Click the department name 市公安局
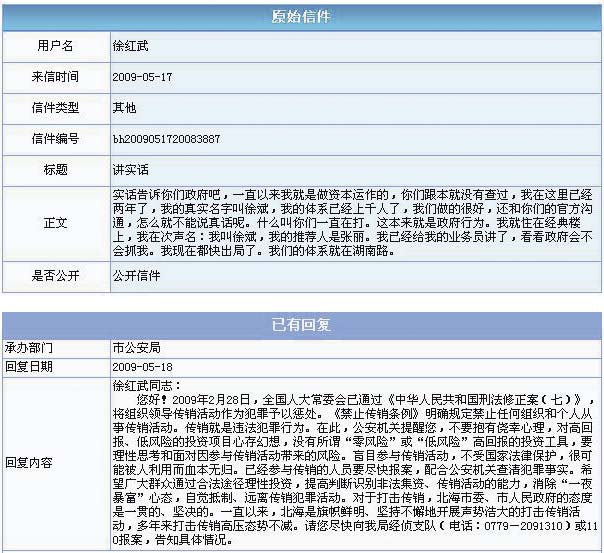The width and height of the screenshot is (604, 553). point(137,347)
